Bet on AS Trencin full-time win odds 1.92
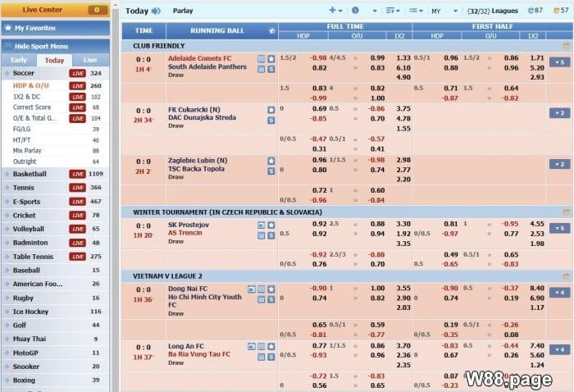Viewport: 574px width, 392px height. (x=403, y=234)
